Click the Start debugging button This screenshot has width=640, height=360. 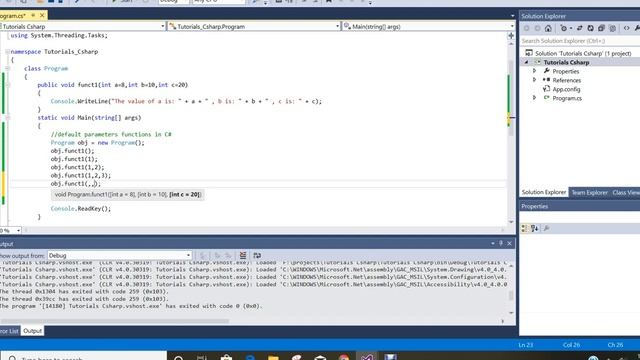[x=122, y=1]
